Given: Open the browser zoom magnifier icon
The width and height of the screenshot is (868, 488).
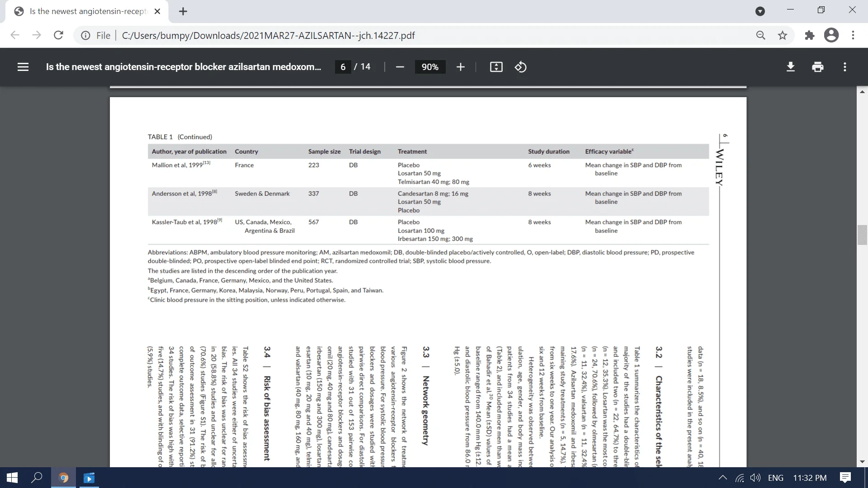Looking at the screenshot, I should (761, 35).
